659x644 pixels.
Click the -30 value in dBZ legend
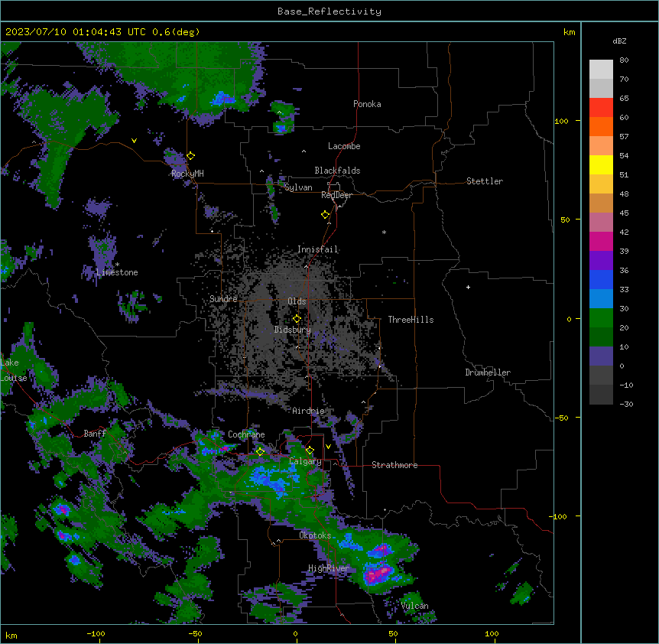pyautogui.click(x=626, y=404)
